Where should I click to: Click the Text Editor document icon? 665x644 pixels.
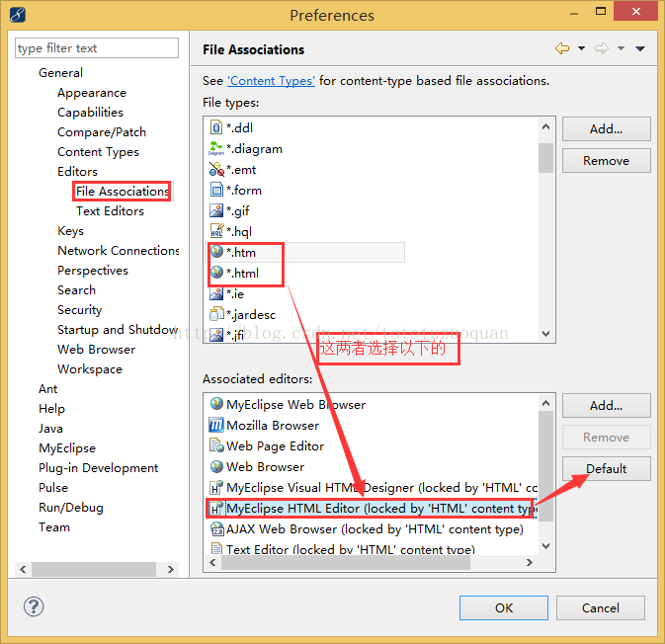[216, 548]
